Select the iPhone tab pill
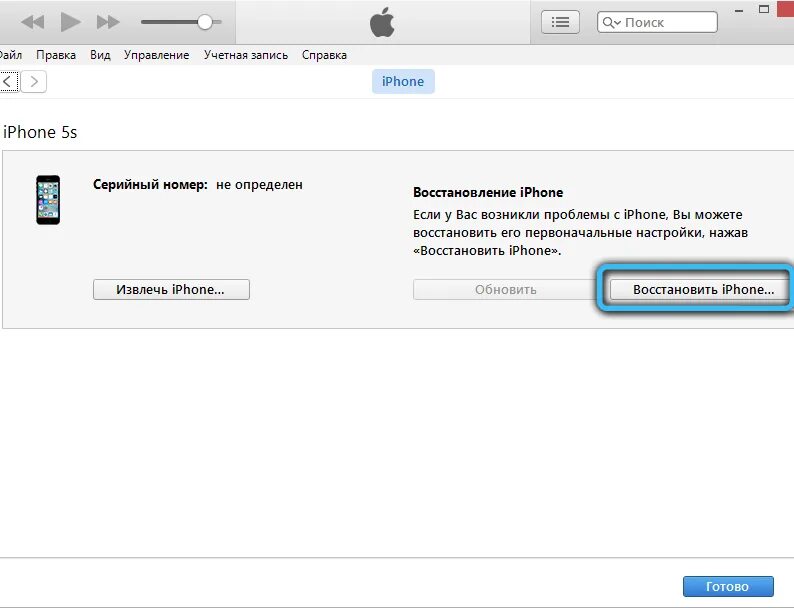The width and height of the screenshot is (794, 608). point(403,82)
